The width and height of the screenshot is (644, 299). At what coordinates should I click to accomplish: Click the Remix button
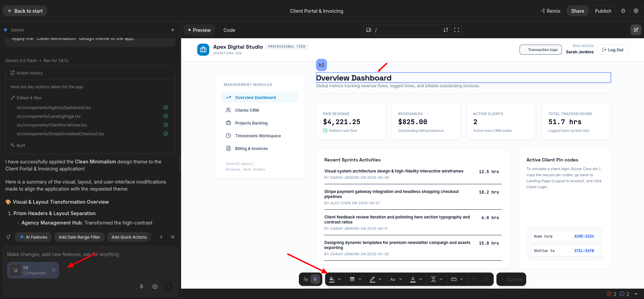(550, 11)
